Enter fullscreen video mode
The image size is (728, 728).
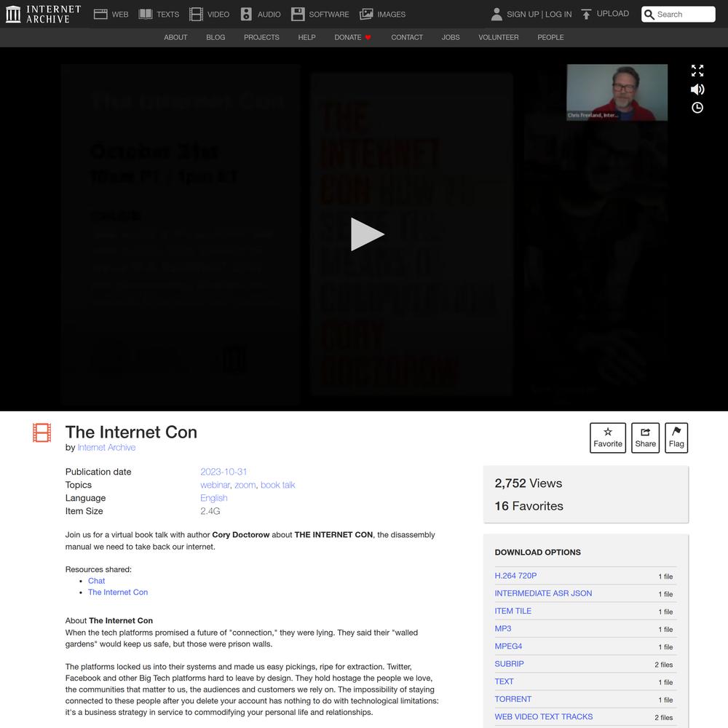[x=697, y=71]
